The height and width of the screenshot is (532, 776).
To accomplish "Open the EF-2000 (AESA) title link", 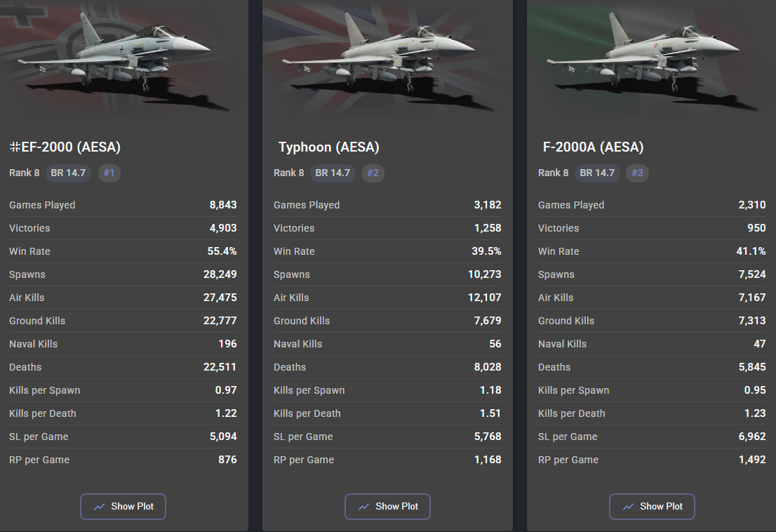I will coord(72,147).
